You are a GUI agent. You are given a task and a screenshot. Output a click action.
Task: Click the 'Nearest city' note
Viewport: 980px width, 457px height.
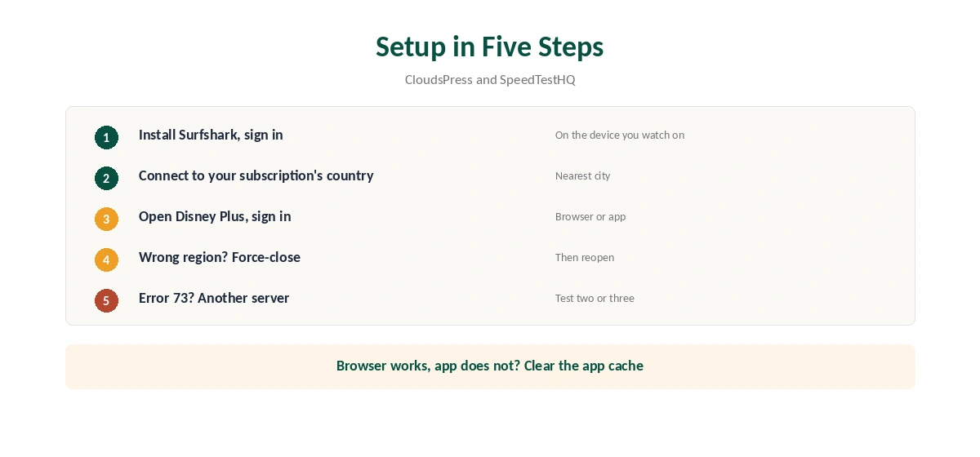[582, 176]
